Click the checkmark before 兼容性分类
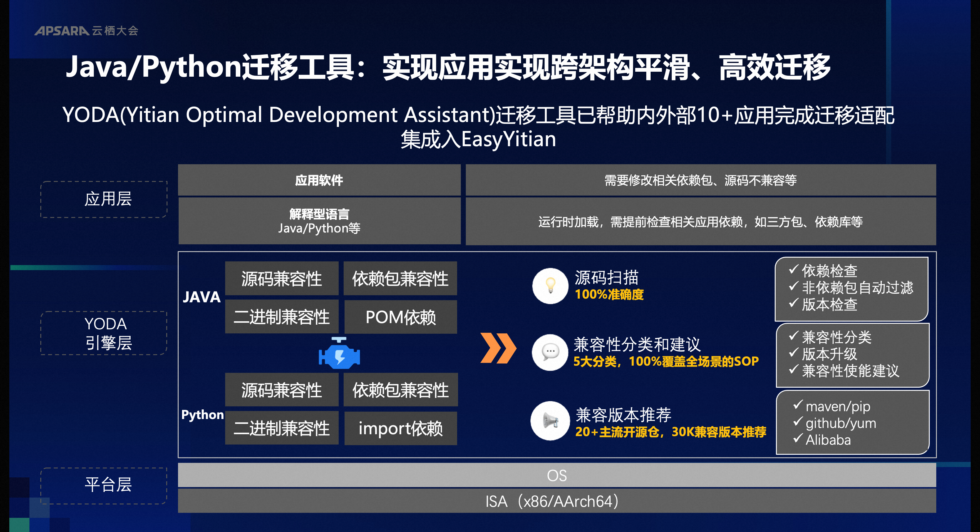The height and width of the screenshot is (532, 980). pyautogui.click(x=793, y=336)
